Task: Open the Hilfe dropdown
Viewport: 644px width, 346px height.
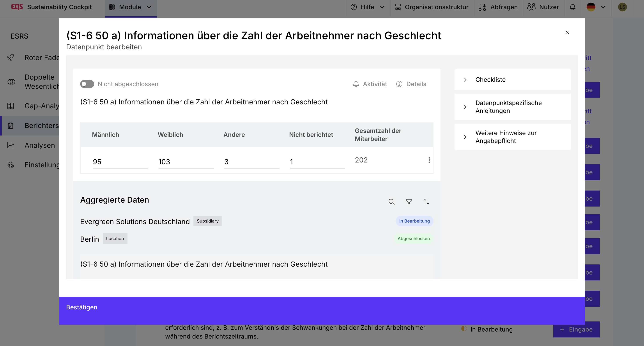Action: coord(368,7)
